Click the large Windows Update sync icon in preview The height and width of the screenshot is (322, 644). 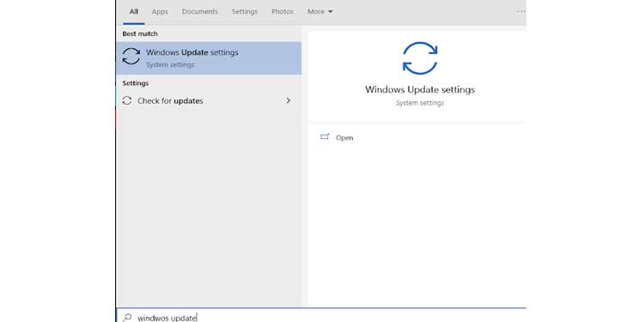(420, 58)
